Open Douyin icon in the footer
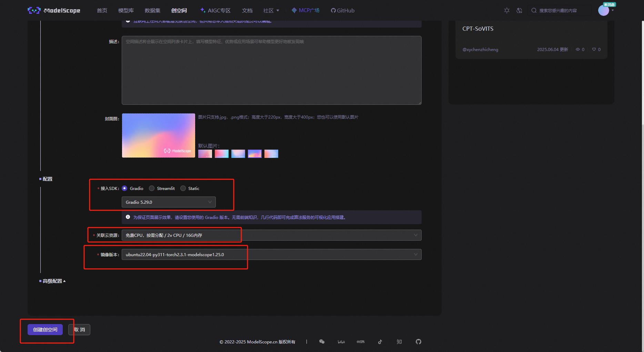The height and width of the screenshot is (352, 644). 380,342
